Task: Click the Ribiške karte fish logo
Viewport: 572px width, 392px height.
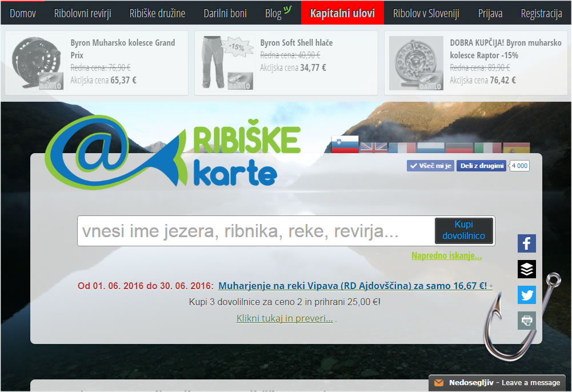Action: (x=173, y=153)
